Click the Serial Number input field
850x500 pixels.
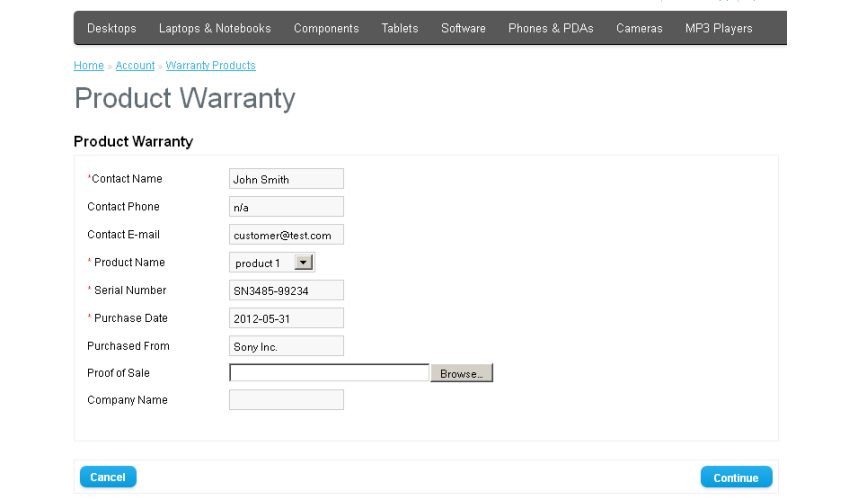(286, 290)
